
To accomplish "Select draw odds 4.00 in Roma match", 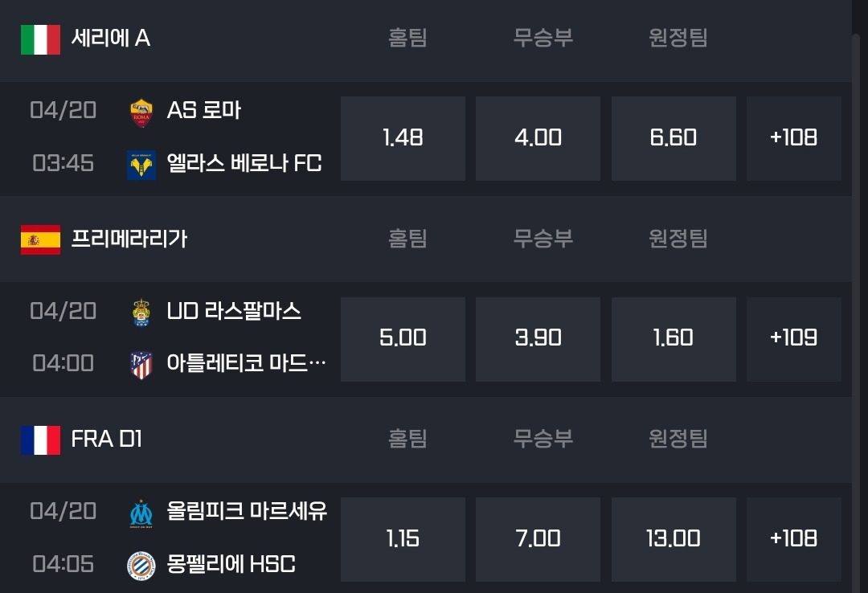I will (538, 138).
